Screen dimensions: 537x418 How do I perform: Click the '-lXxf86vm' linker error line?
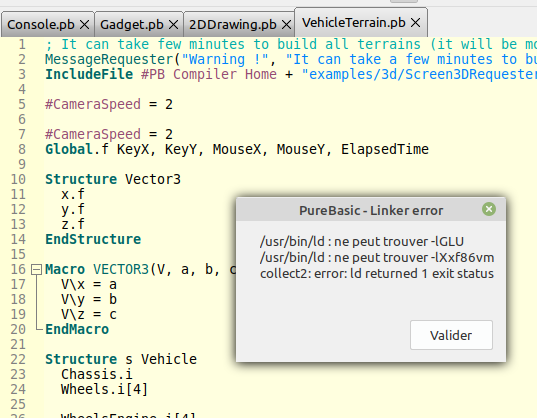coord(377,257)
